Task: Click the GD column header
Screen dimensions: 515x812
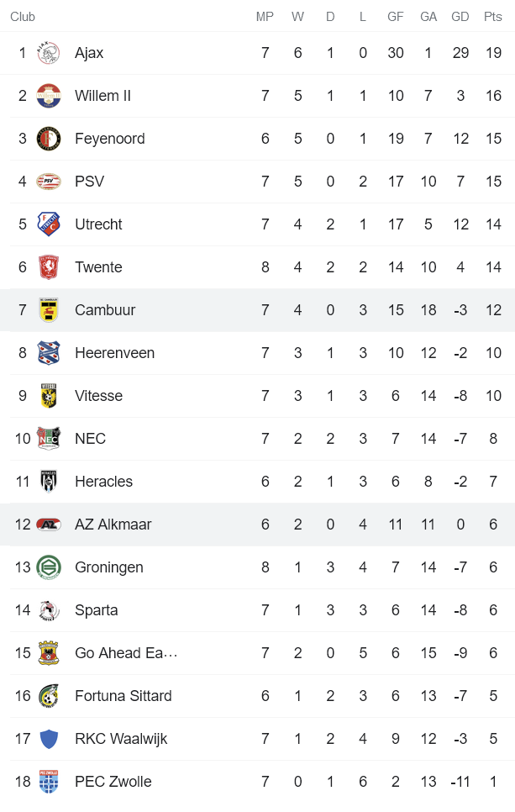Action: tap(460, 16)
